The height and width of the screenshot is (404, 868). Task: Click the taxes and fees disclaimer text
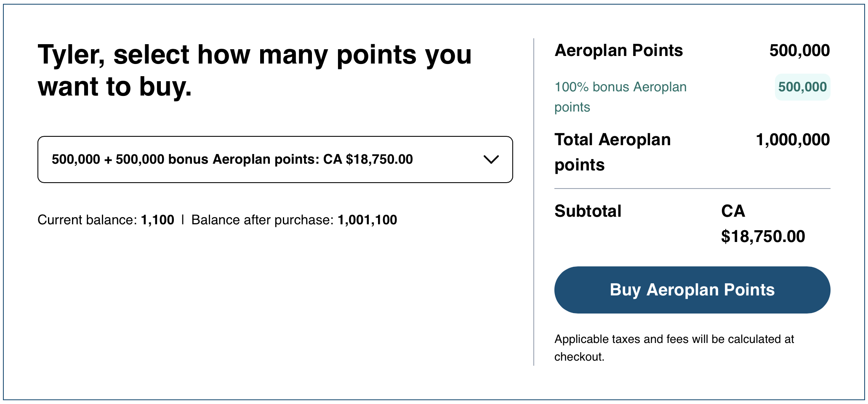pyautogui.click(x=674, y=348)
